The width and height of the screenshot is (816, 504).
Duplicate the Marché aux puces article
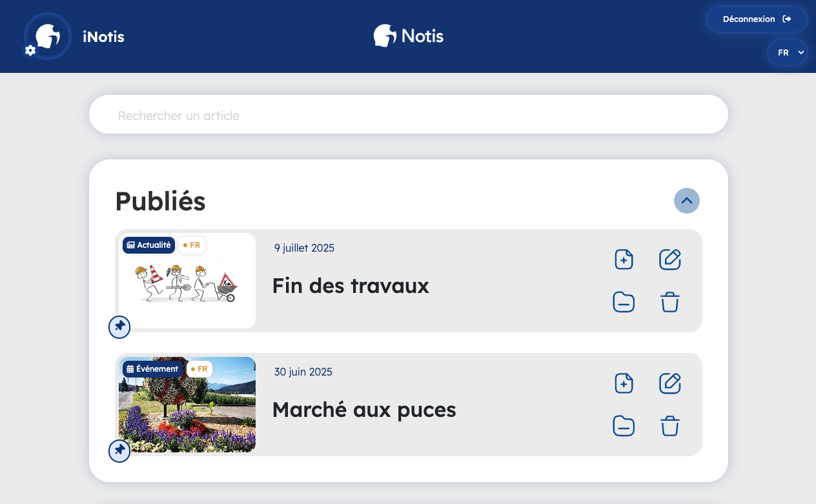click(624, 383)
